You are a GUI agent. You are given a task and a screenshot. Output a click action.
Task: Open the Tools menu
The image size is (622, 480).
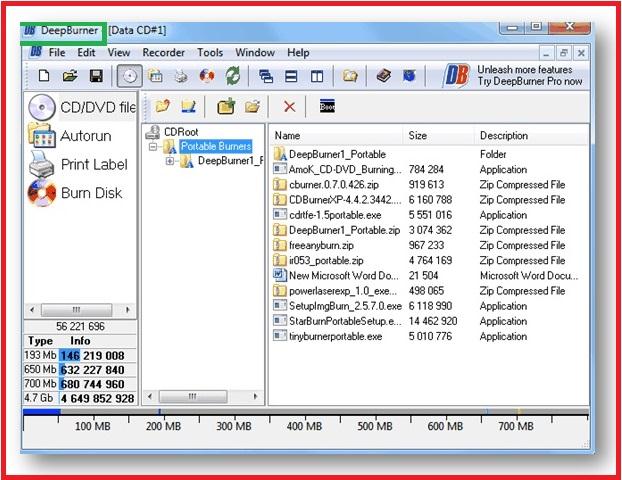(x=210, y=52)
